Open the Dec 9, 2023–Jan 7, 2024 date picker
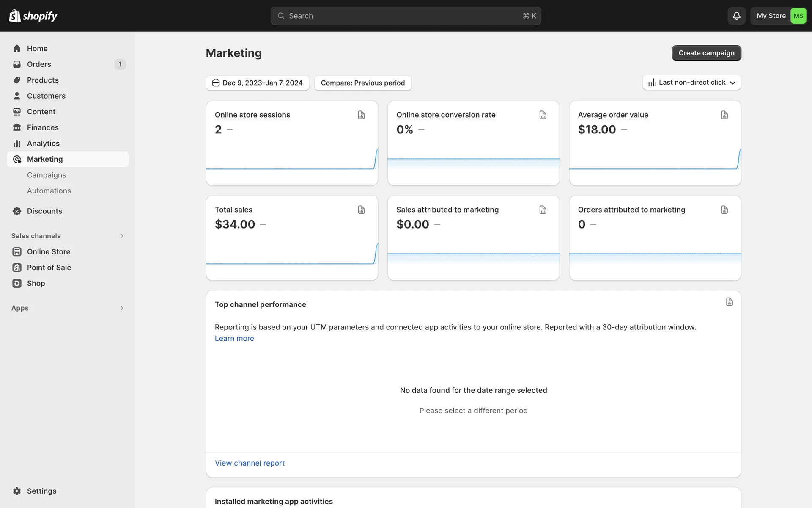Image resolution: width=812 pixels, height=508 pixels. (x=258, y=83)
